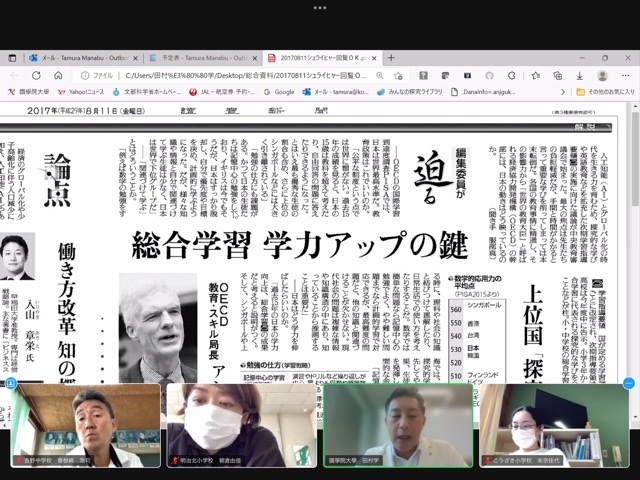
Task: Open the third dark extension icon
Action: click(x=467, y=76)
